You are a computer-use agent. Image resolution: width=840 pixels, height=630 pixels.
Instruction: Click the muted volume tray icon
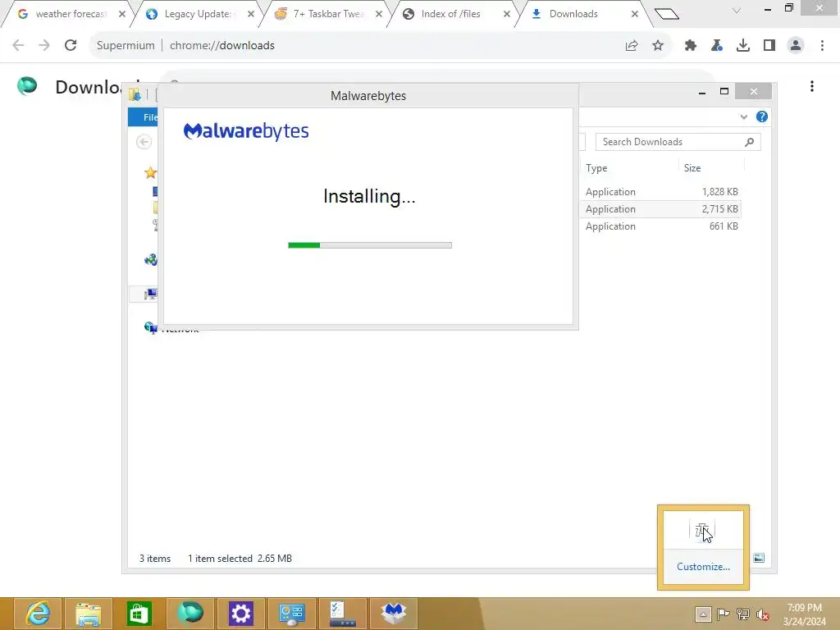tap(763, 614)
